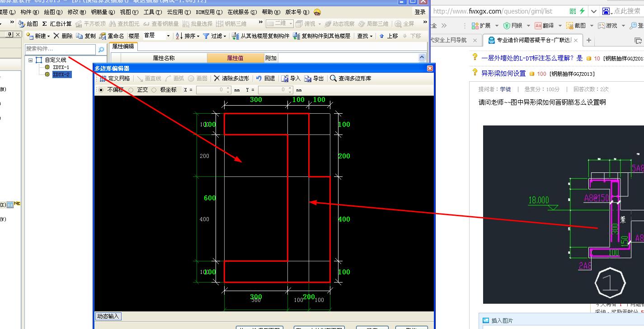The image size is (644, 329).
Task: Open new browser tab with plus button
Action: 589,40
